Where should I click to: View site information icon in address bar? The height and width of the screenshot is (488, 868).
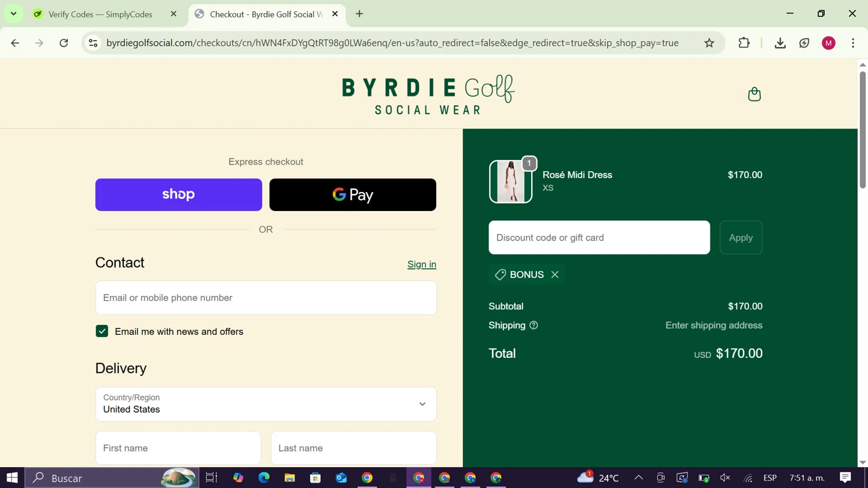[93, 43]
